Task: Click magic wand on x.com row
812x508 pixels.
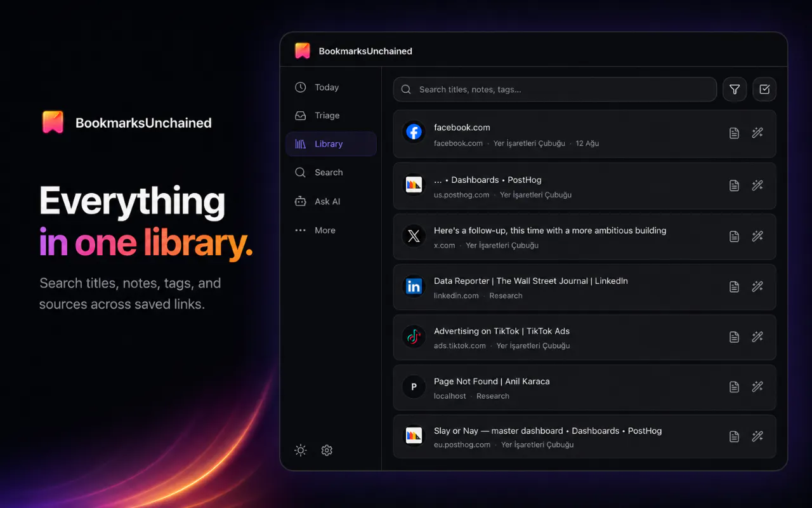Action: (757, 236)
